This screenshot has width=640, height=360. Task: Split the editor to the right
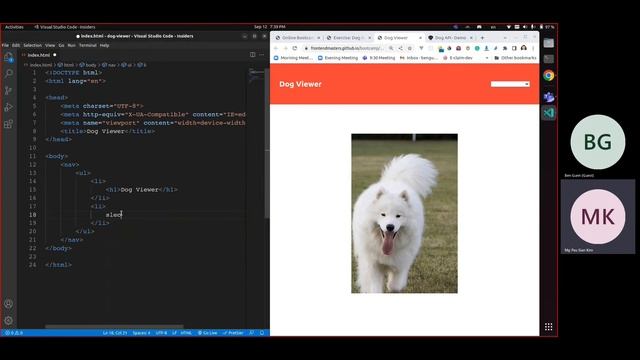(x=252, y=55)
